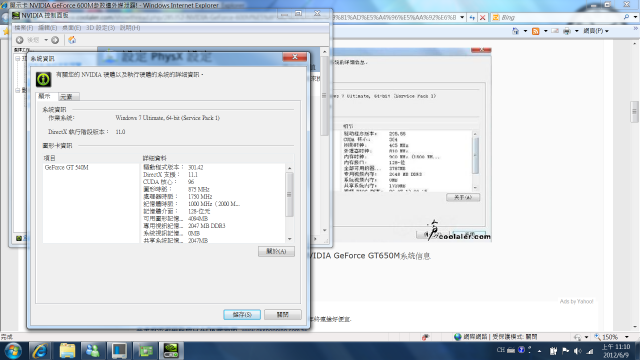Viewport: 640px width, 360px height.
Task: Open IE zoom level dropdown arrow
Action: pos(627,337)
